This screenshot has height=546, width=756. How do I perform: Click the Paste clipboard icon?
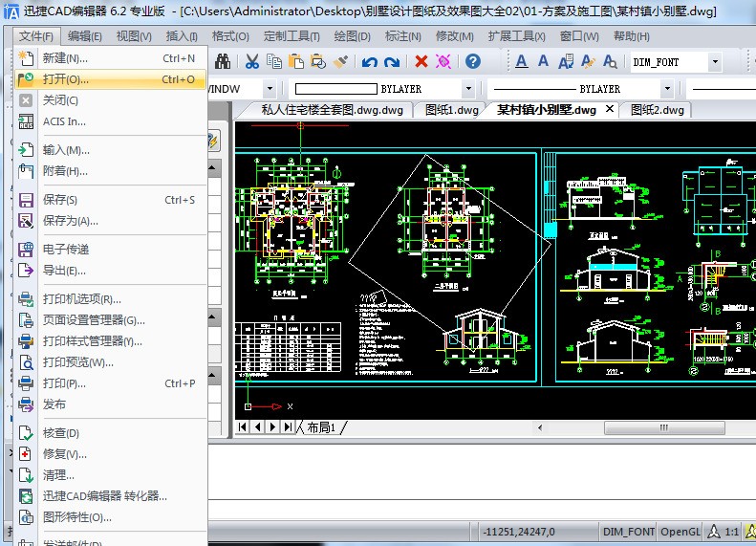(x=296, y=62)
